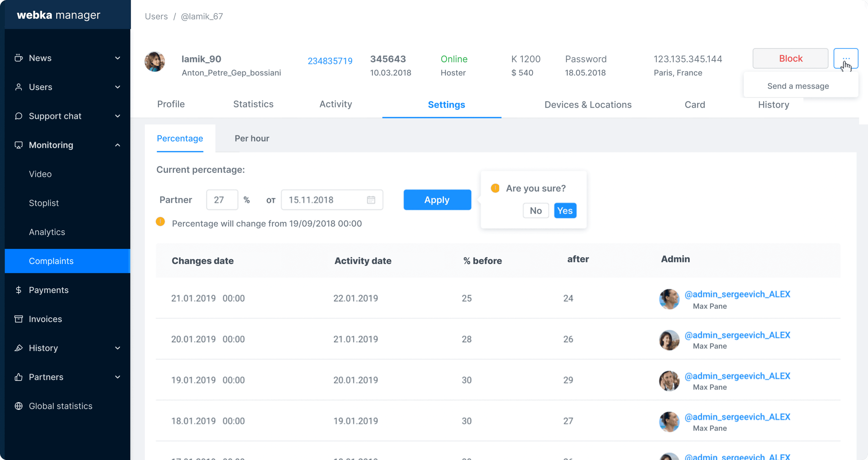Click the Partners thumbs-up icon
868x460 pixels.
tap(19, 377)
